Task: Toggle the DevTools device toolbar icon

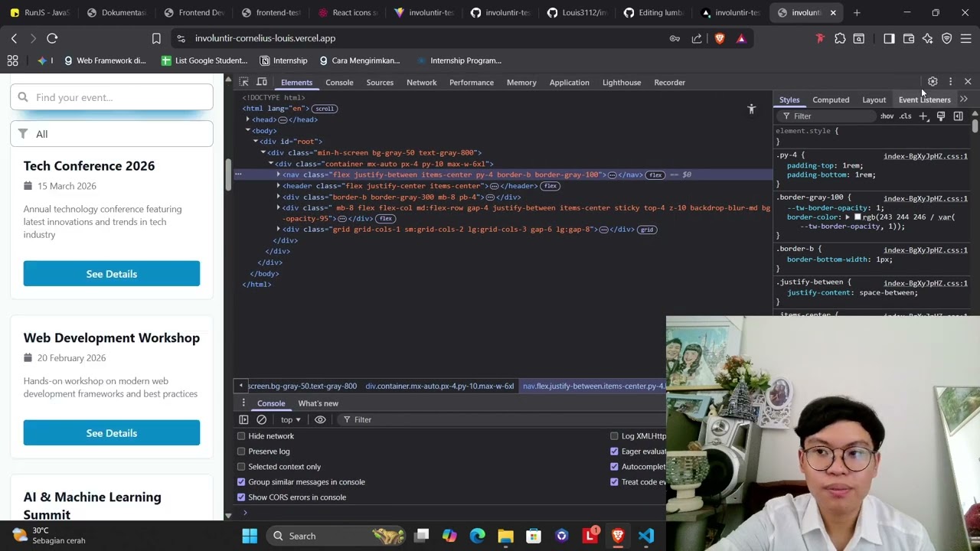Action: pyautogui.click(x=262, y=82)
